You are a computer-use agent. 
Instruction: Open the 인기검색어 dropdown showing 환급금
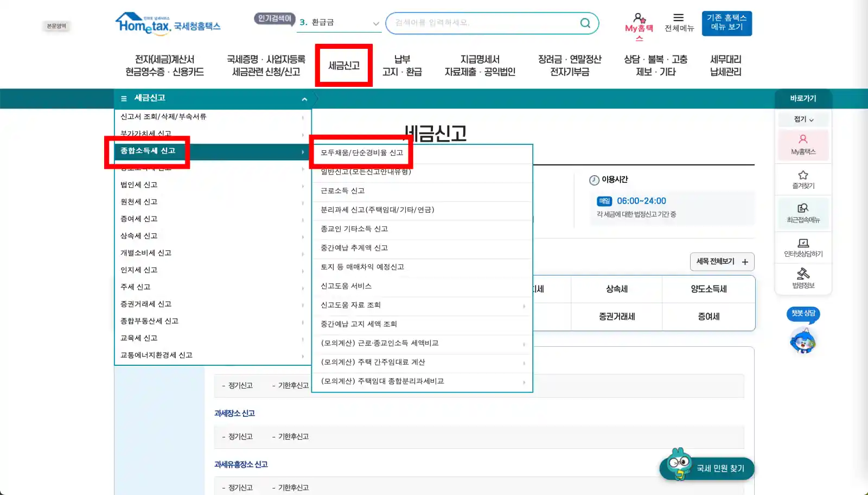coord(375,24)
